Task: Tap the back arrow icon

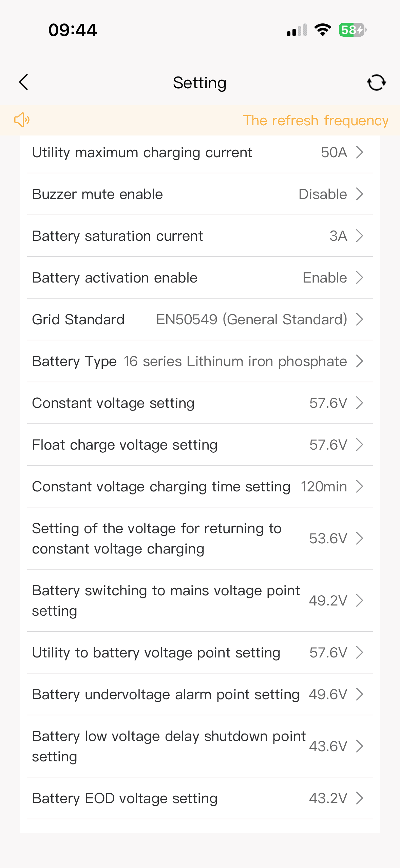Action: 24,83
